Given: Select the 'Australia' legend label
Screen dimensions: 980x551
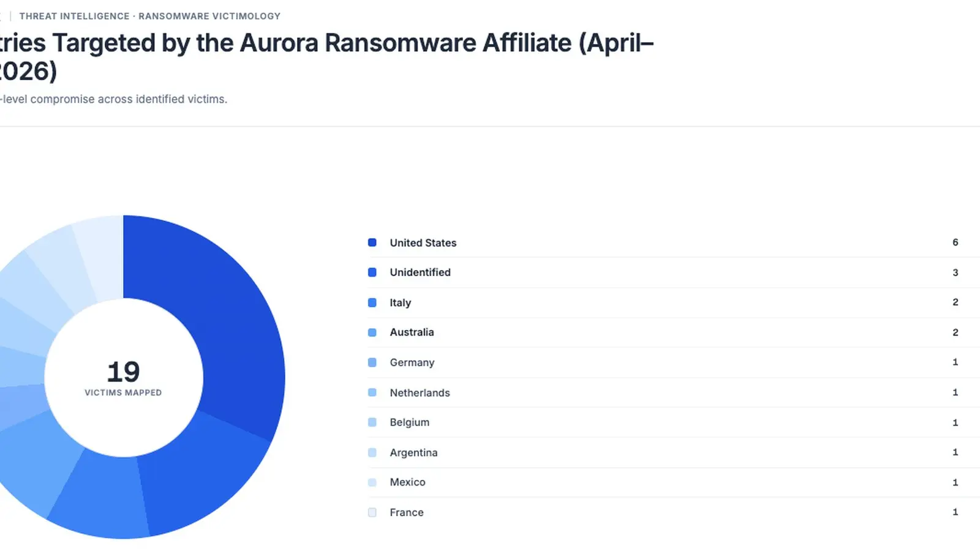Looking at the screenshot, I should point(412,332).
